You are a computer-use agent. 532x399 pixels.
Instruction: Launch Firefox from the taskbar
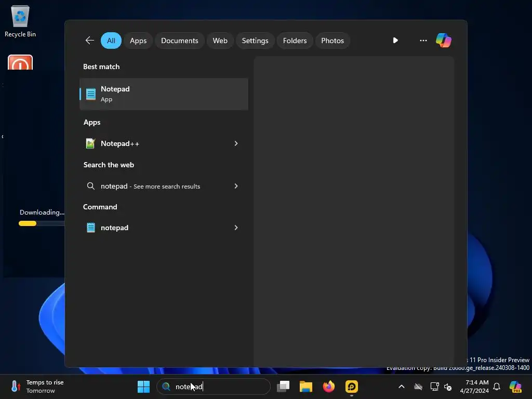[328, 387]
